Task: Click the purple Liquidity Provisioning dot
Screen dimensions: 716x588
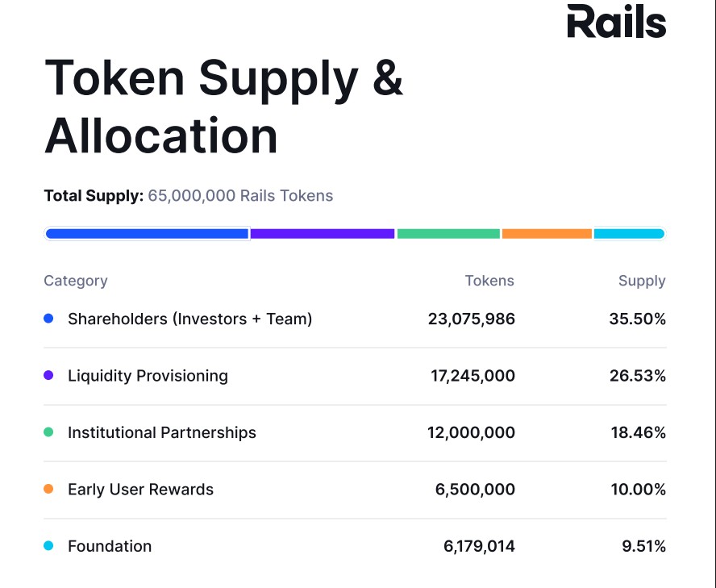Action: [48, 376]
